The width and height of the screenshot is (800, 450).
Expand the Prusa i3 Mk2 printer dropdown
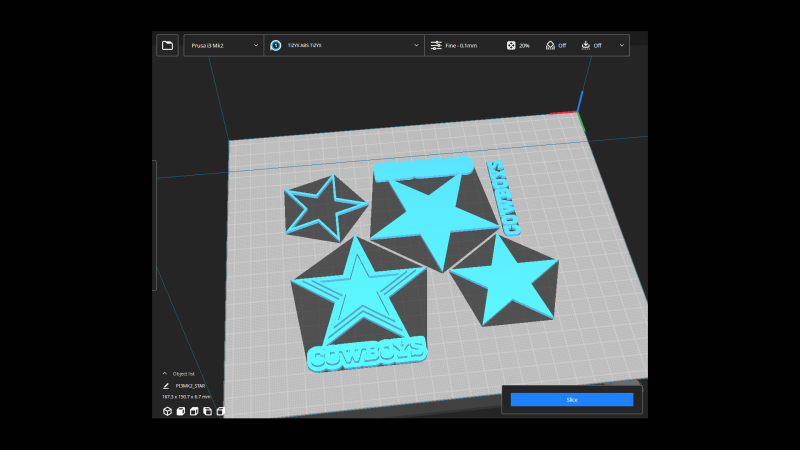click(x=222, y=45)
